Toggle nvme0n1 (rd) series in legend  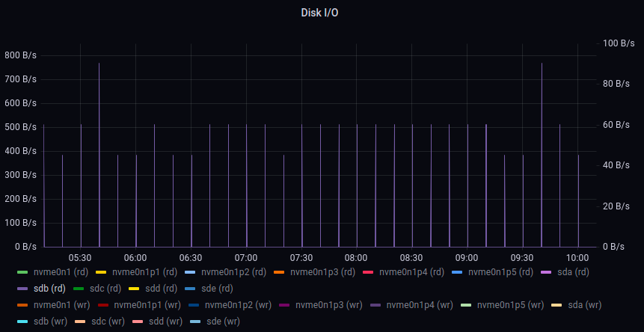pyautogui.click(x=57, y=272)
